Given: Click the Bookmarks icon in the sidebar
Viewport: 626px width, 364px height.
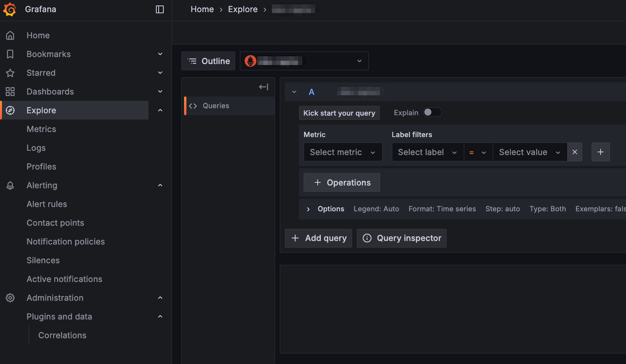Looking at the screenshot, I should click(x=10, y=54).
